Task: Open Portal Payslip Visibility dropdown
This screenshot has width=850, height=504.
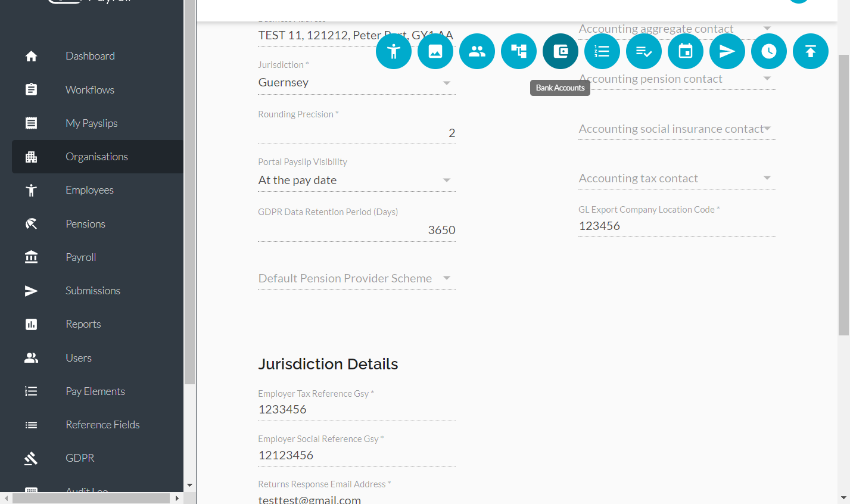Action: click(x=357, y=180)
